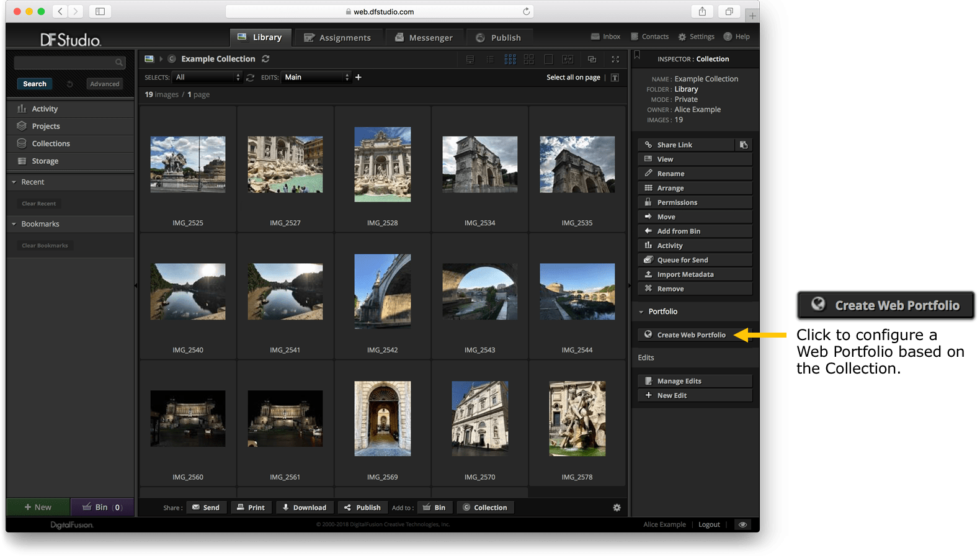Click Manage Edits
This screenshot has height=556, width=980.
click(x=695, y=381)
